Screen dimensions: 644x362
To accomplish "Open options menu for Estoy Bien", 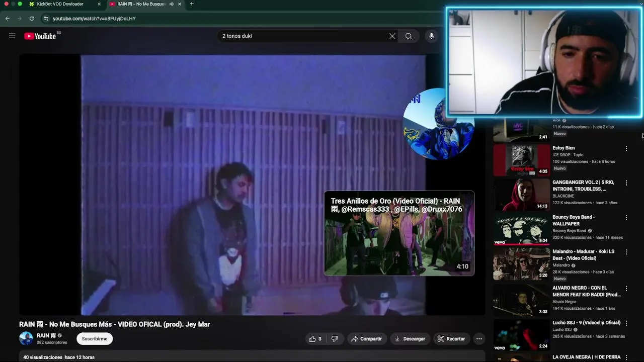I will 626,149.
